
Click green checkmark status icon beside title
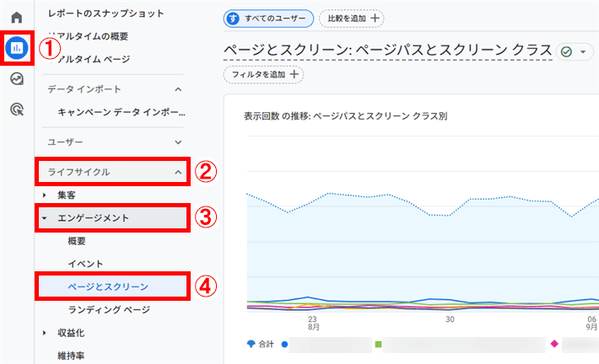pos(567,51)
